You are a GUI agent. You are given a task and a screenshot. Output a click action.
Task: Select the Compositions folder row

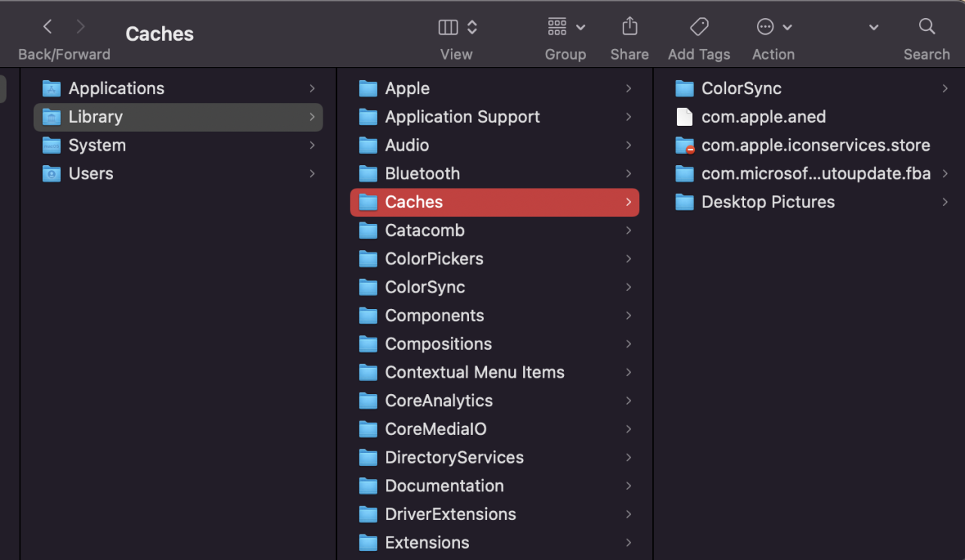coord(495,344)
